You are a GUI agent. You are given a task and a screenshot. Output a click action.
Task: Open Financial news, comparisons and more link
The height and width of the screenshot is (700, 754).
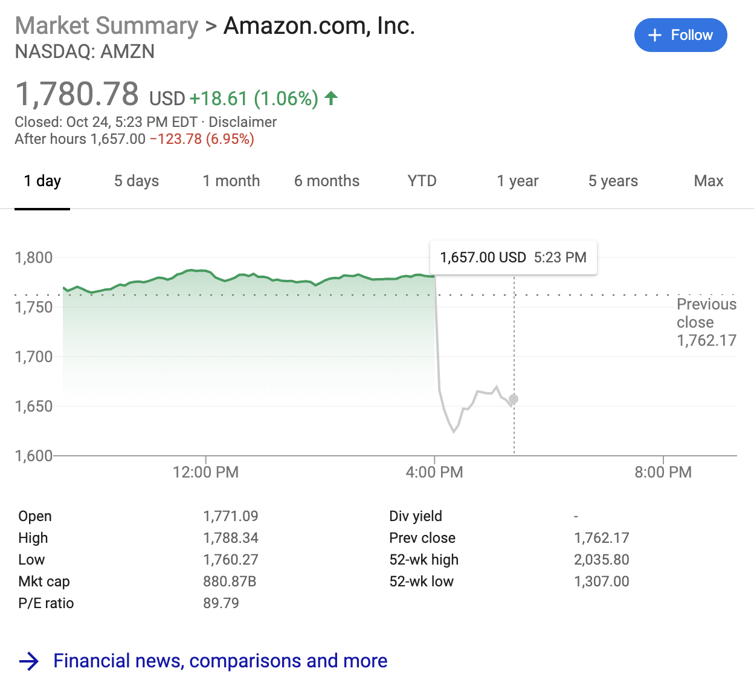click(x=221, y=661)
